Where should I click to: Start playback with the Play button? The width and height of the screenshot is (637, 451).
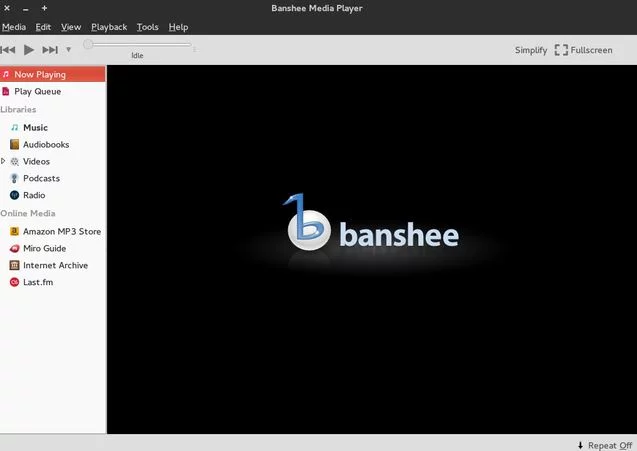click(x=29, y=50)
